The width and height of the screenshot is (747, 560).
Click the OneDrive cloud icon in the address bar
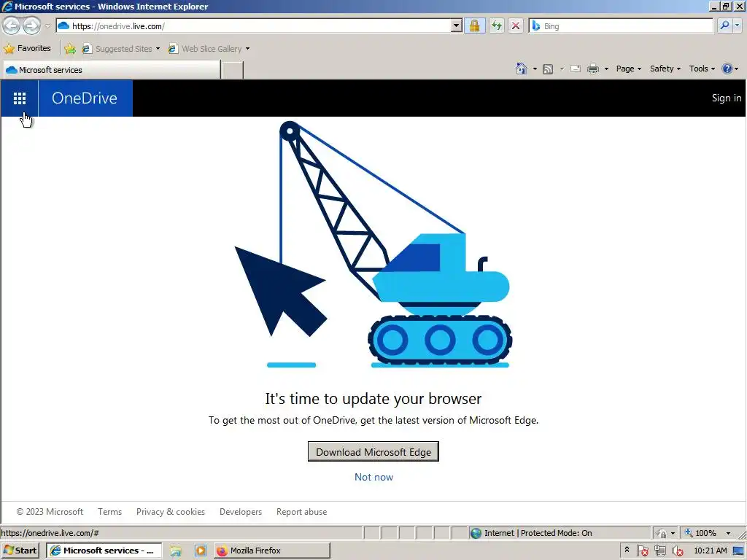pos(63,26)
